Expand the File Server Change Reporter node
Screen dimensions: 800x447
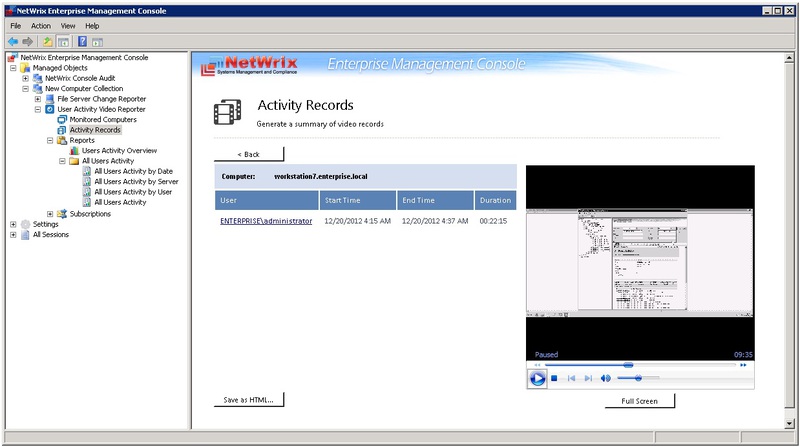click(x=38, y=99)
